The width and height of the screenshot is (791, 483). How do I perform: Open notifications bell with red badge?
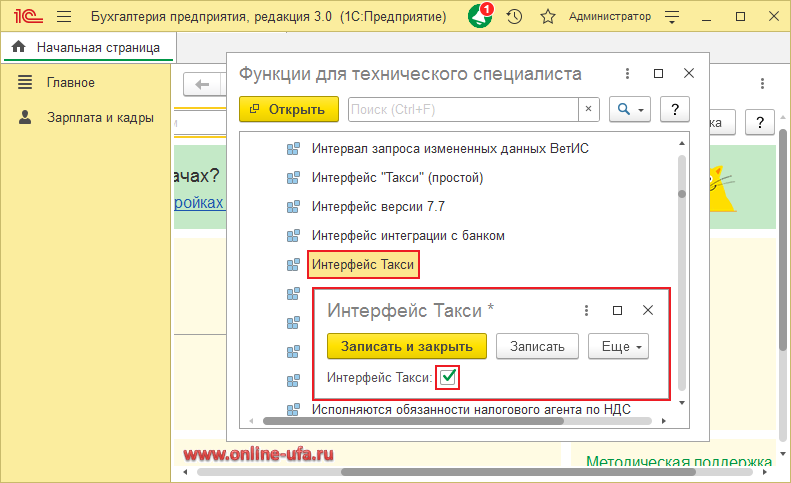[x=480, y=16]
